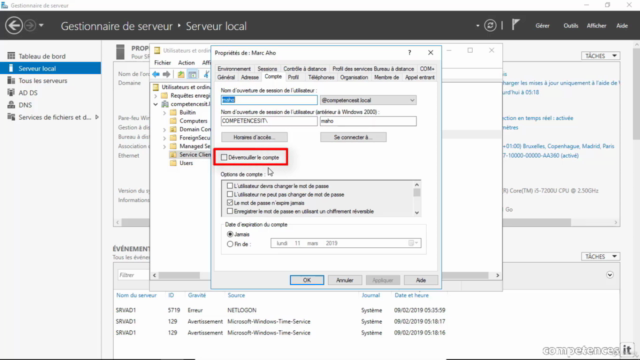Click the Horaires d'accès button
This screenshot has width=640, height=360.
pyautogui.click(x=254, y=137)
